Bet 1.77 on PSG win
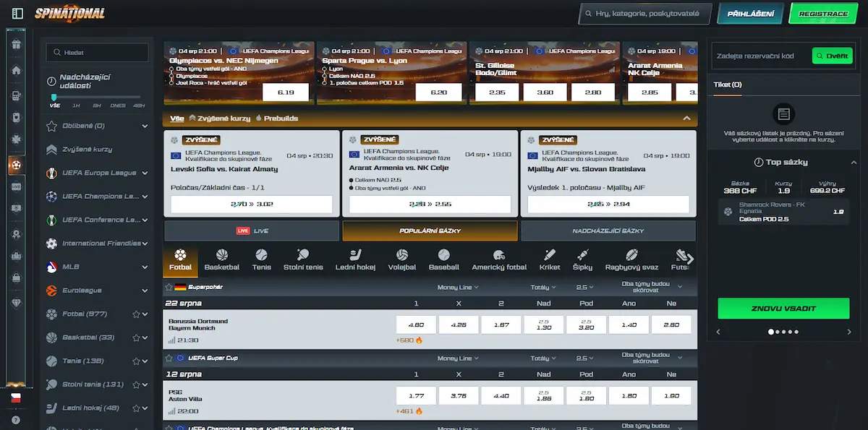Screen dimensions: 868x430 point(416,395)
